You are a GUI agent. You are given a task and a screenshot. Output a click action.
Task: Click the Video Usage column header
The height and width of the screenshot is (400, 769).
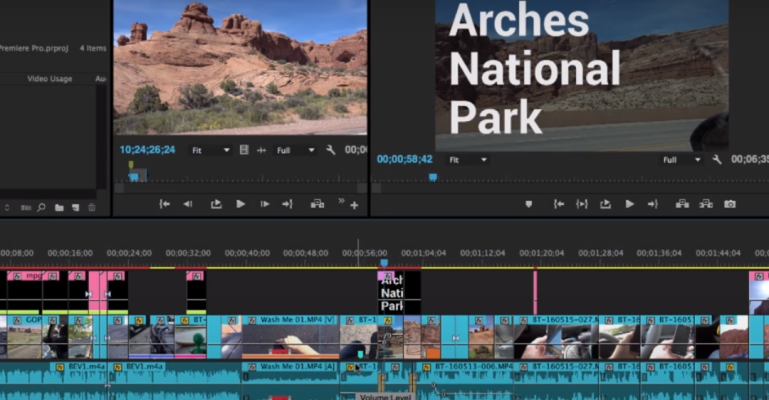click(x=49, y=78)
